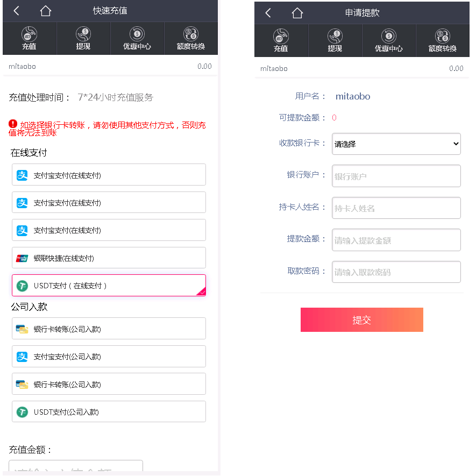Go back from the 快速充值 screen
Screen dimensions: 476x476
pos(16,11)
